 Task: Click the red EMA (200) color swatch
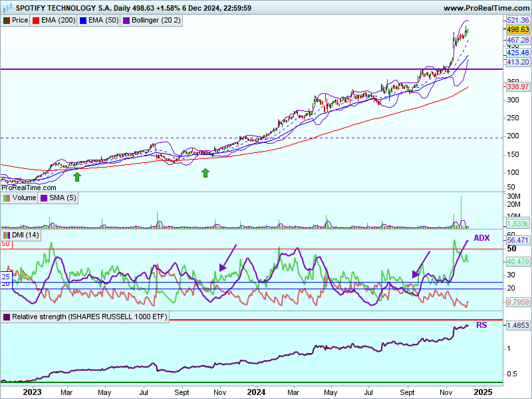(x=38, y=21)
